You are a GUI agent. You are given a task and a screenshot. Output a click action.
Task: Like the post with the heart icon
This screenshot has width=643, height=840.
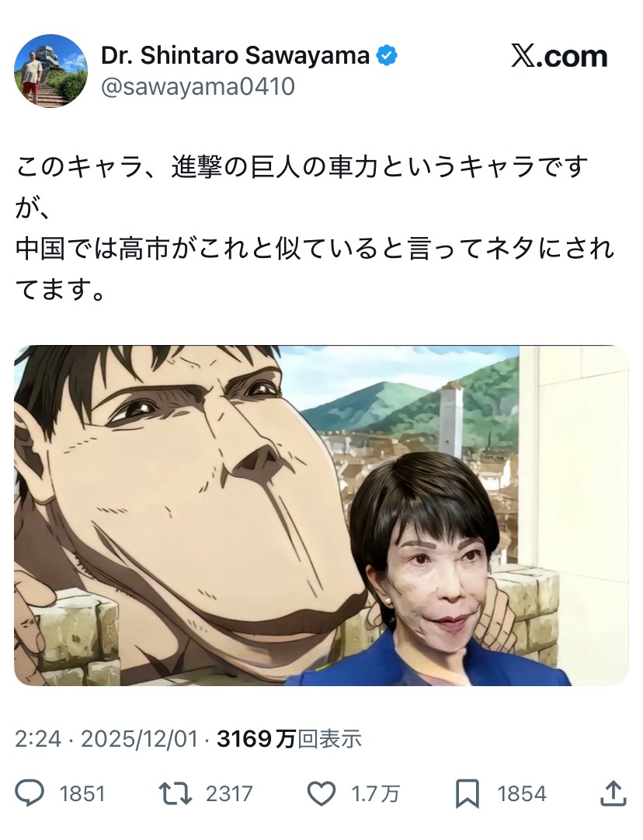tap(321, 793)
